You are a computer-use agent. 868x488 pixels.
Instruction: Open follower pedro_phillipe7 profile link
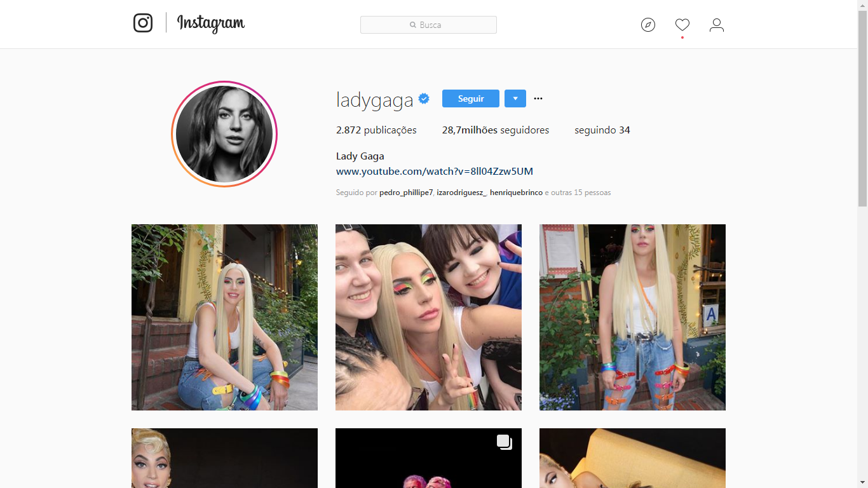point(406,193)
